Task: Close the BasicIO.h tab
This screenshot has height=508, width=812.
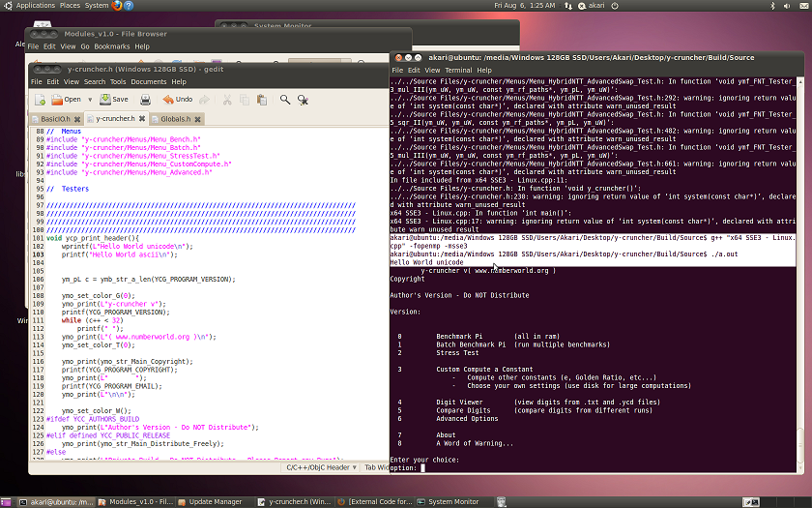Action: tap(77, 119)
